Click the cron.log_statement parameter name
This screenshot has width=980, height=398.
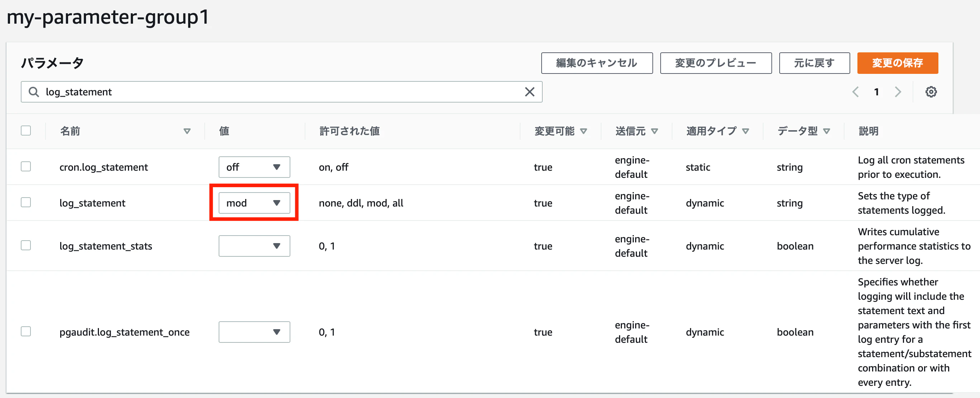(104, 167)
